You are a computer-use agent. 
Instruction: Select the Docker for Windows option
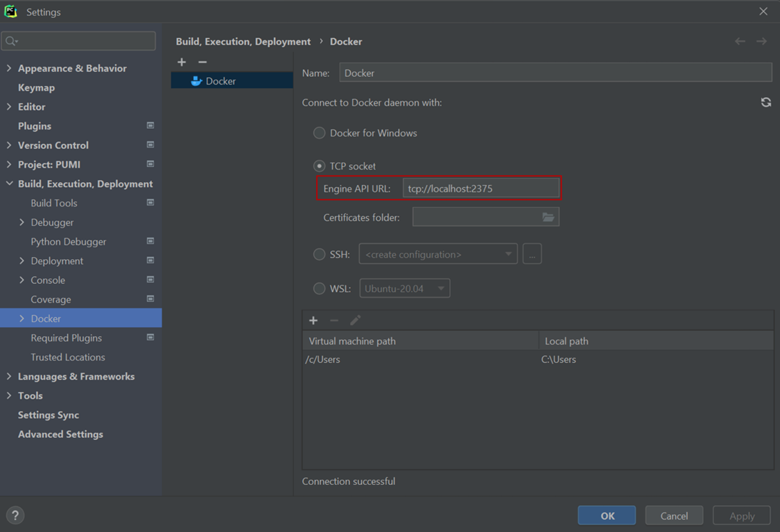tap(320, 133)
